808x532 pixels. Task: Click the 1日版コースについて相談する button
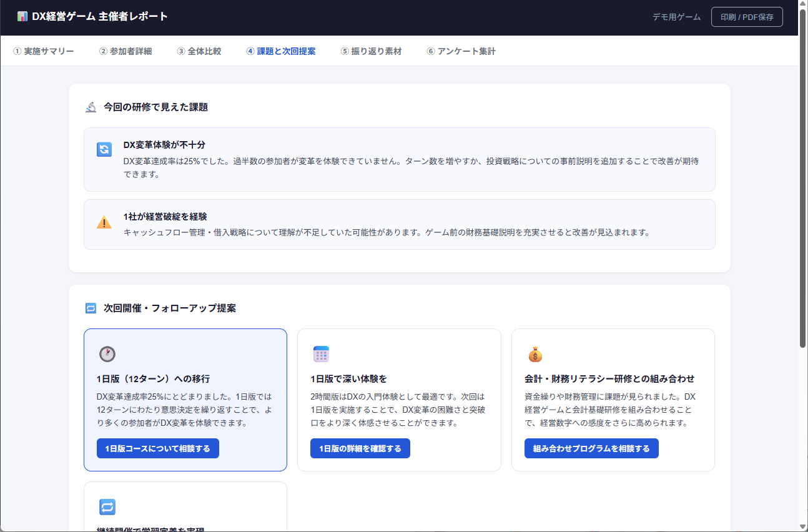[x=158, y=448]
